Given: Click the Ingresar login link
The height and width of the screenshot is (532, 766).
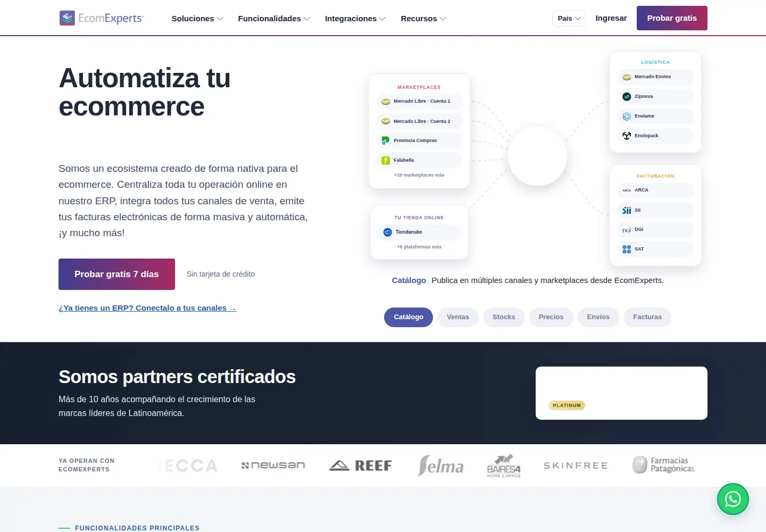Looking at the screenshot, I should pos(611,18).
